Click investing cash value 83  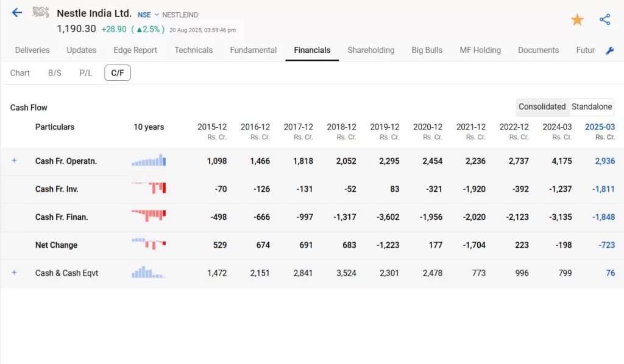(394, 189)
